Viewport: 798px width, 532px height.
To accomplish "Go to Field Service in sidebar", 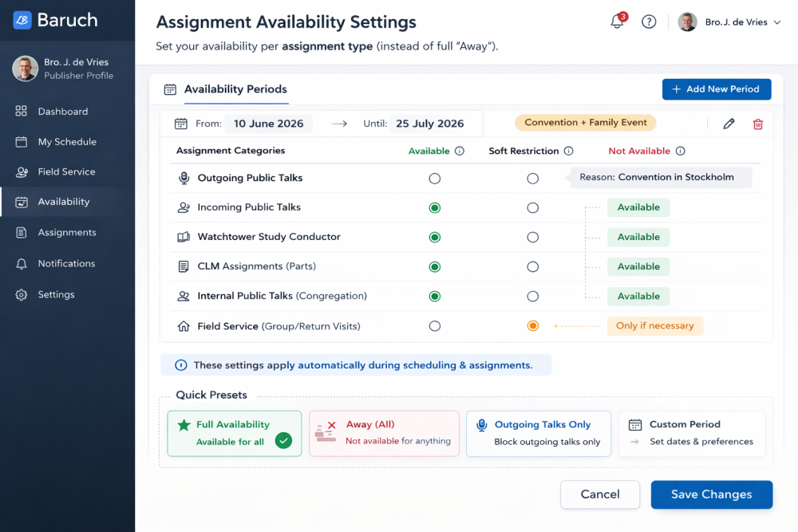I will click(66, 171).
